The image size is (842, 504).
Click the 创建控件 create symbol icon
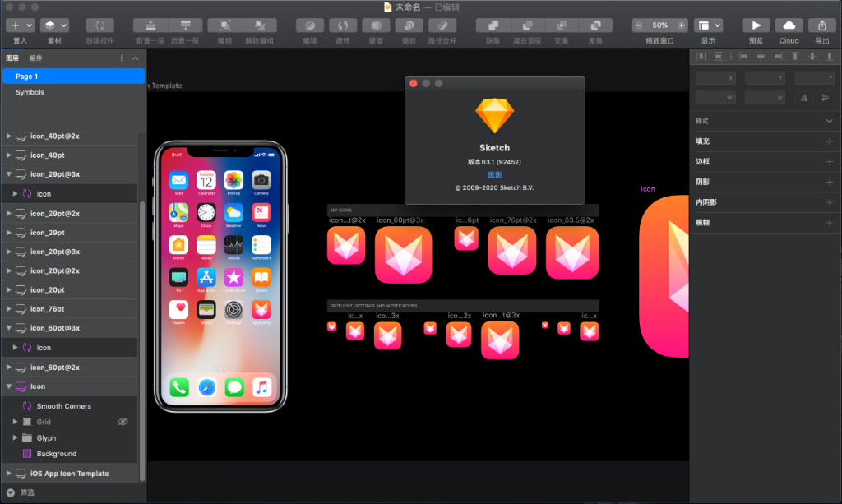99,25
